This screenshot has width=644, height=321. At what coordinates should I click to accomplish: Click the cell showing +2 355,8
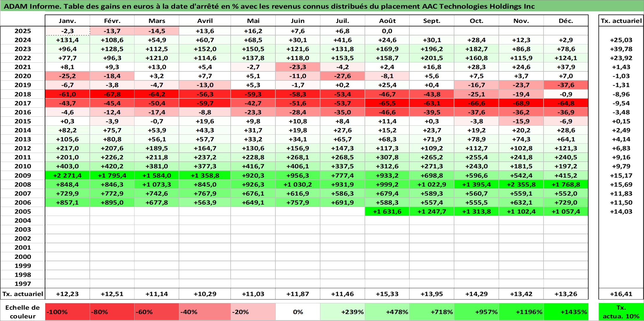tap(521, 185)
